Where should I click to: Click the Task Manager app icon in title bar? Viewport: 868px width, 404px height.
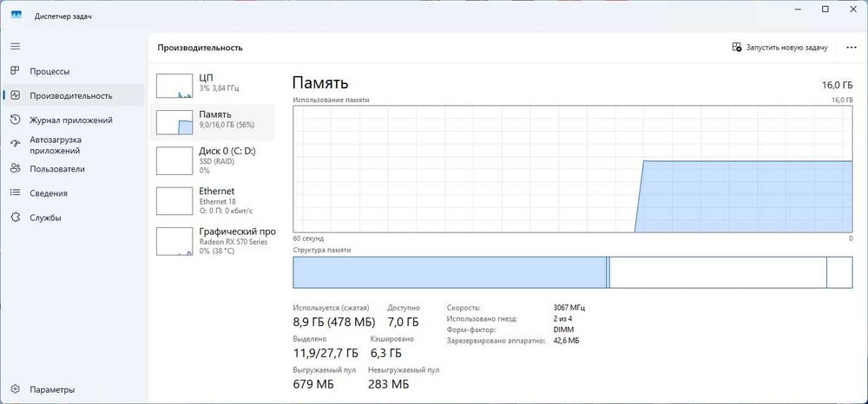pyautogui.click(x=16, y=16)
